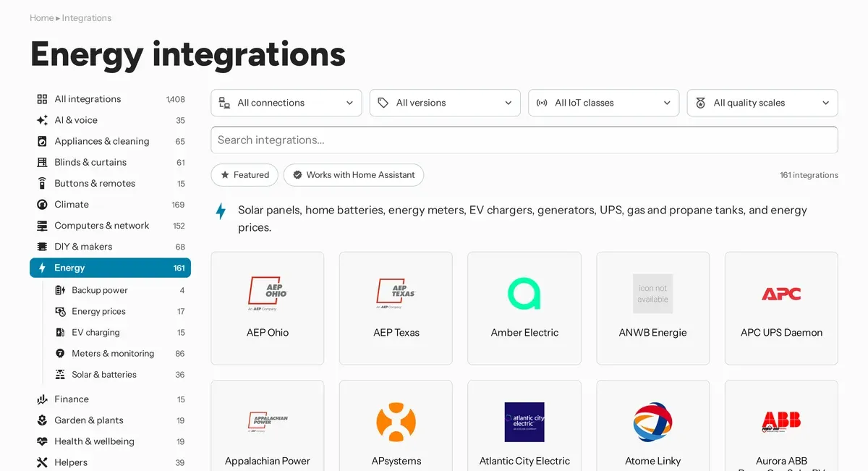This screenshot has height=471, width=868.
Task: Open the Backup power subcategory
Action: 119,290
